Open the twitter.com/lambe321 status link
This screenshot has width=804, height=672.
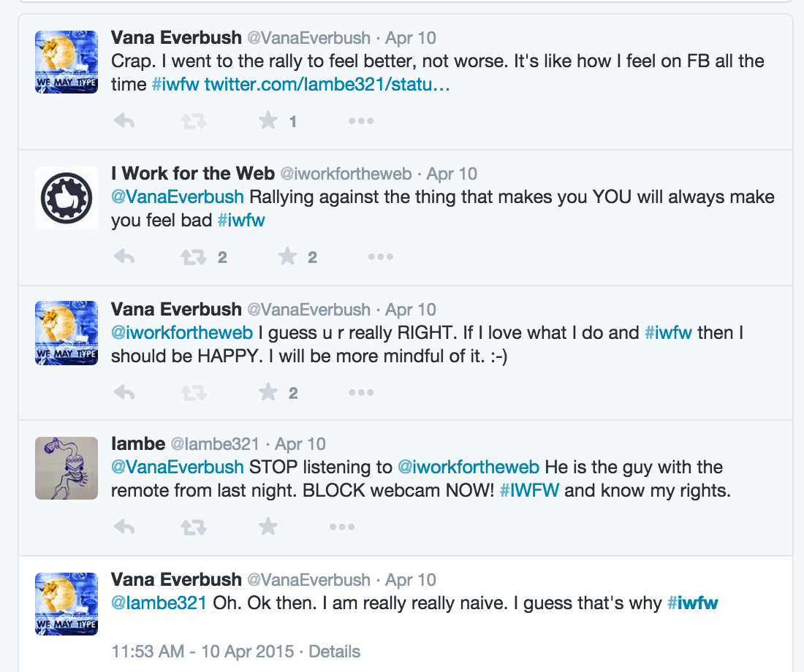click(327, 85)
